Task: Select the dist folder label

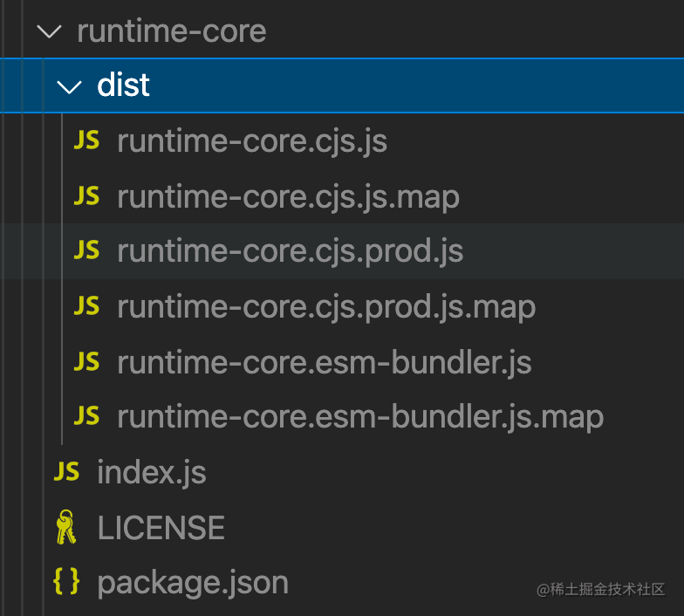Action: tap(123, 86)
